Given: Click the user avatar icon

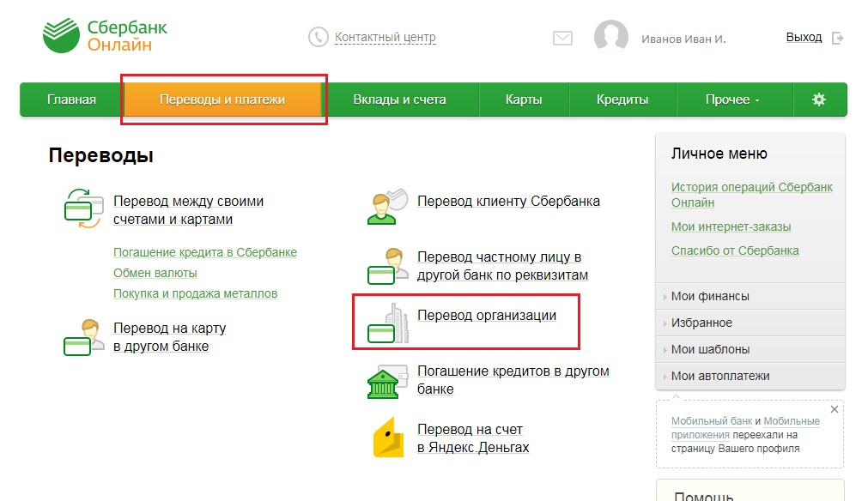Looking at the screenshot, I should tap(611, 37).
